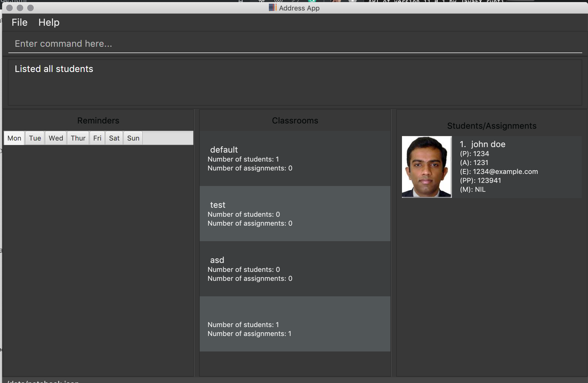This screenshot has height=383, width=588.
Task: Switch to the Sun reminders tab
Action: pos(133,138)
